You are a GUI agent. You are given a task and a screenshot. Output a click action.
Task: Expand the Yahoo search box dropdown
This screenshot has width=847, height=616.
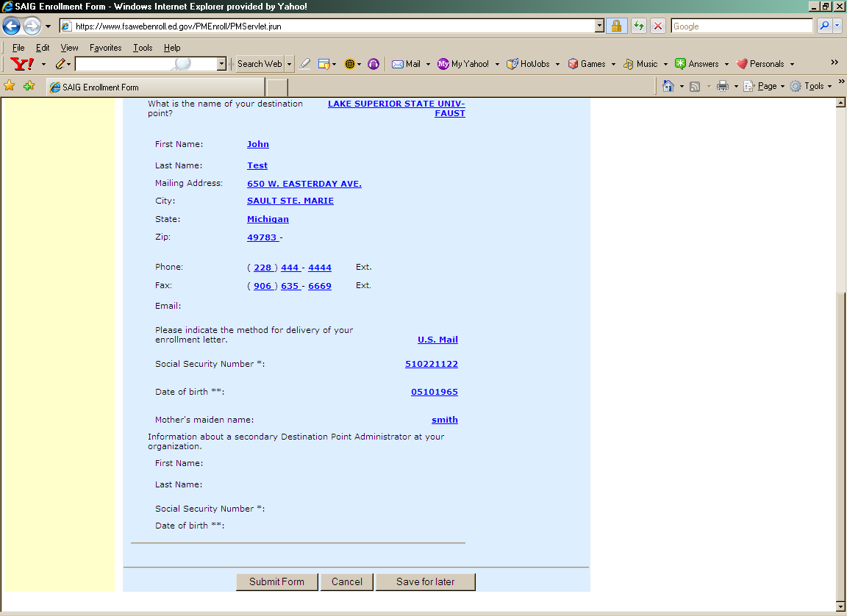(221, 64)
